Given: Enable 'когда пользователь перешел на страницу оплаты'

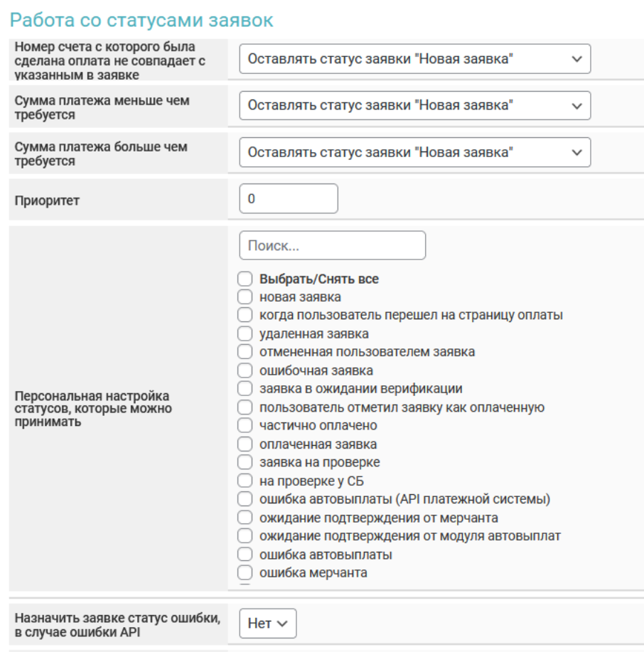Looking at the screenshot, I should [245, 315].
